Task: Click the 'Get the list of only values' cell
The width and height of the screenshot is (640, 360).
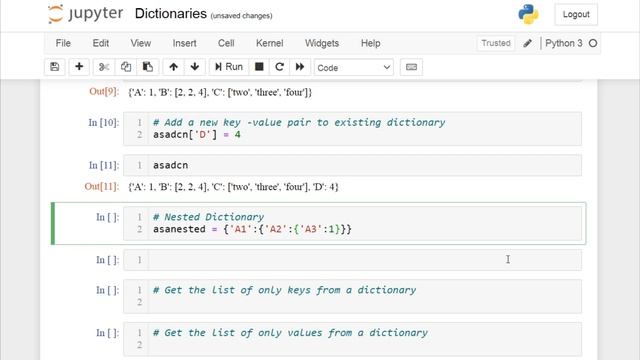Action: [x=352, y=339]
